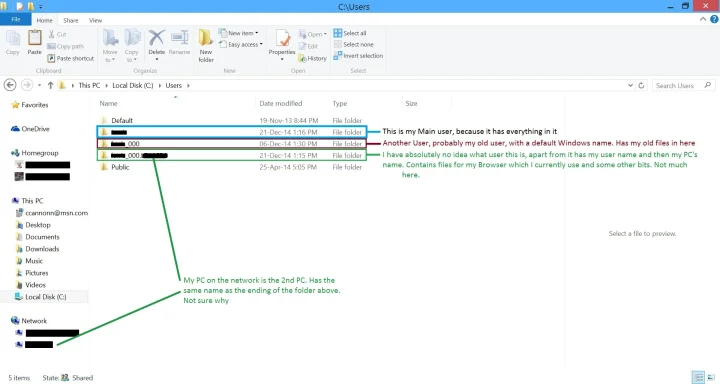Screen dimensions: 720x384
Task: Open Downloads in the navigation pane
Action: [38, 249]
